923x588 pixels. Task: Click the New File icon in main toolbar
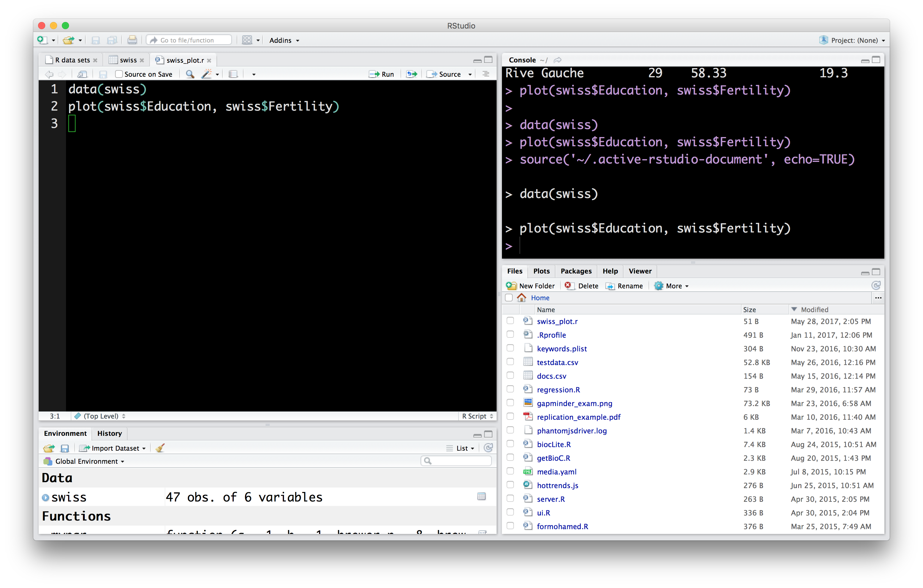pyautogui.click(x=42, y=40)
